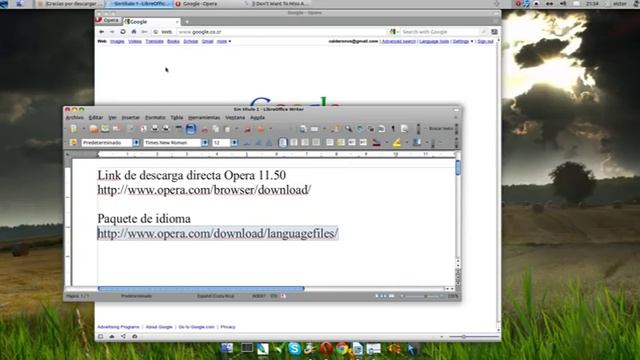Toggle bulleted list in Writer formatting bar
This screenshot has height=360, width=640.
[340, 142]
